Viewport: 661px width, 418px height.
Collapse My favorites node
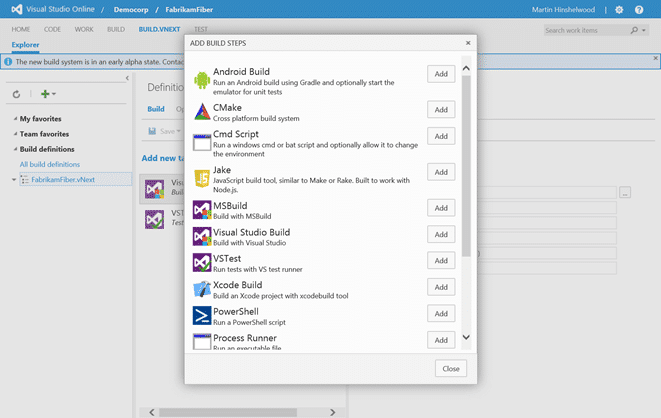pyautogui.click(x=15, y=119)
